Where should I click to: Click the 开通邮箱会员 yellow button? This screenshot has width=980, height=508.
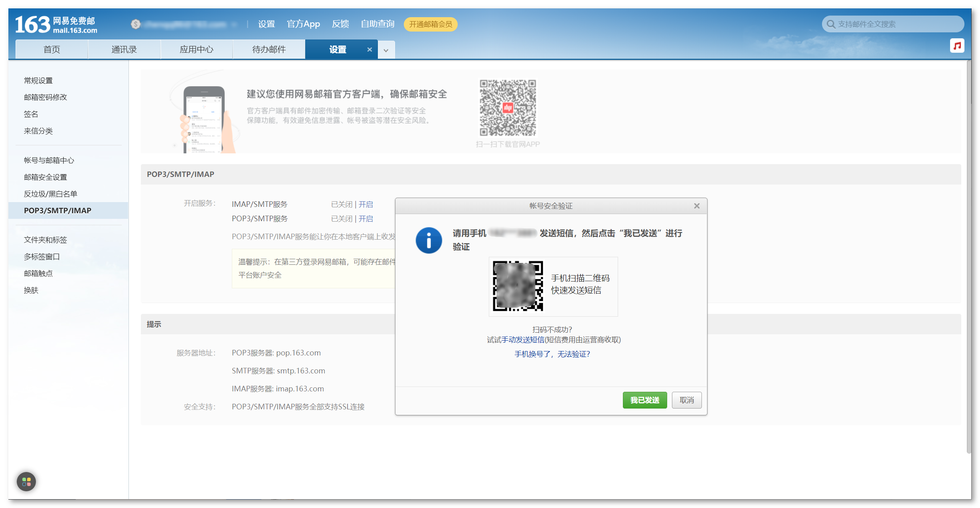coord(431,24)
